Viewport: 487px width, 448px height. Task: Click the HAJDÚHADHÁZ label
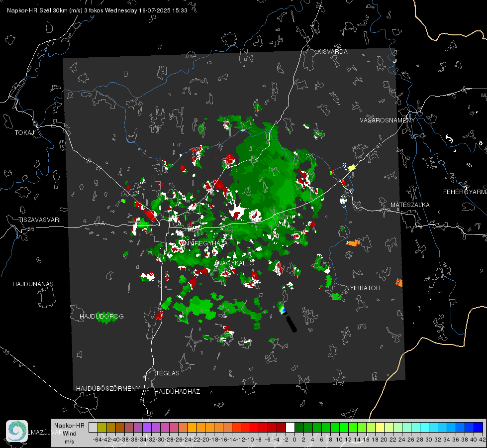coord(178,391)
